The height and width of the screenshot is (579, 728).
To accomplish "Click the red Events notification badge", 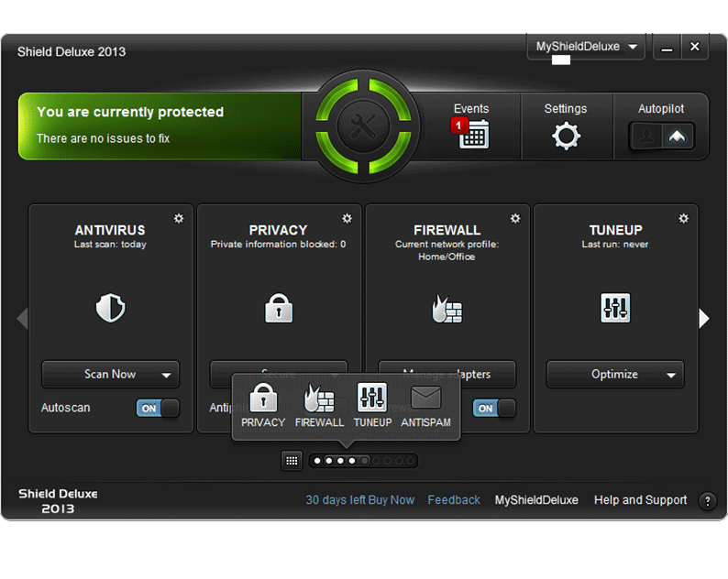I will (x=458, y=125).
